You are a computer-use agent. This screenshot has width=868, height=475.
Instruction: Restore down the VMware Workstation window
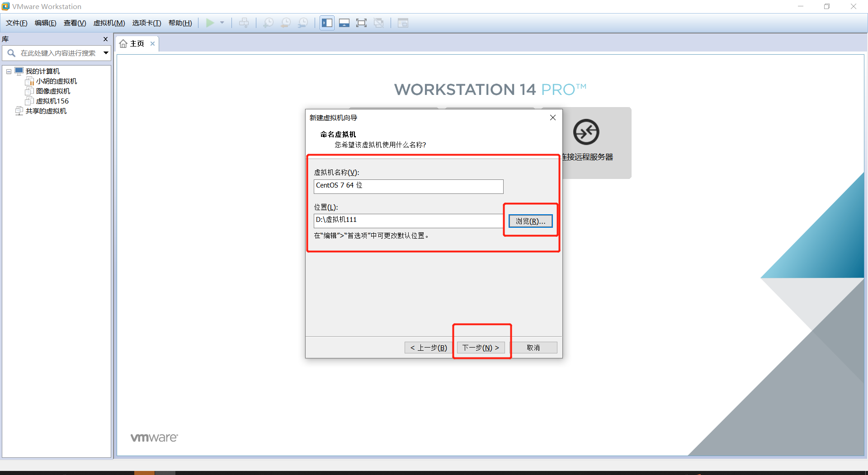pos(827,6)
